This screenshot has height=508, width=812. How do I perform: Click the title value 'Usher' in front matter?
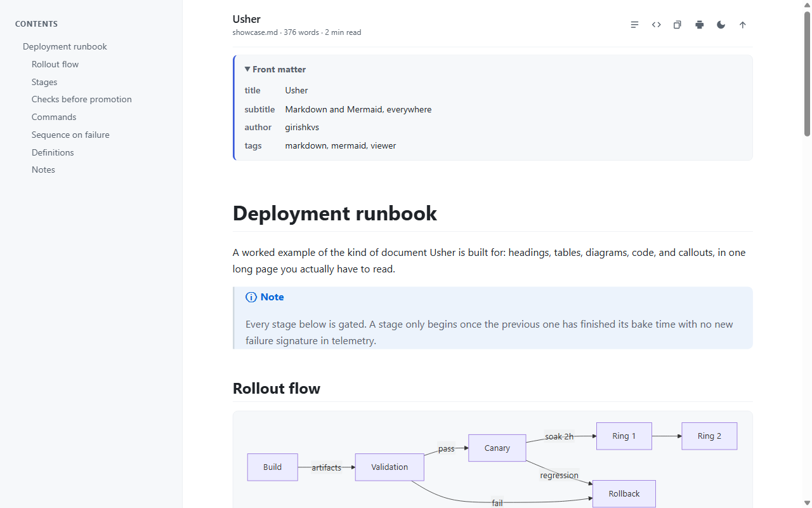point(296,90)
